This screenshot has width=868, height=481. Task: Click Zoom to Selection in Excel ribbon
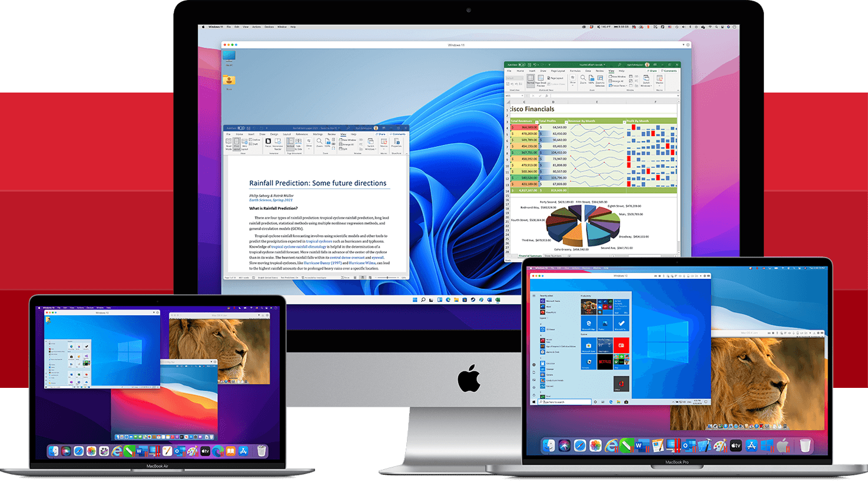600,81
